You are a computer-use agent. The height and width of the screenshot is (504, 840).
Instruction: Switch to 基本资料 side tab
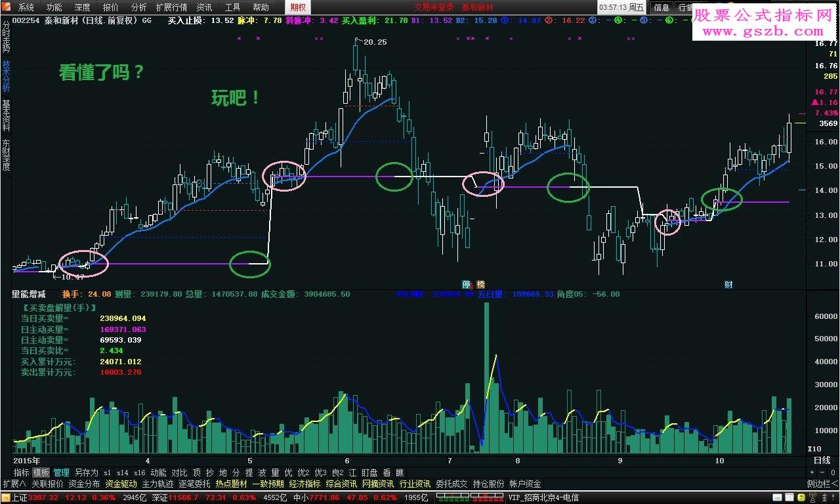point(6,116)
